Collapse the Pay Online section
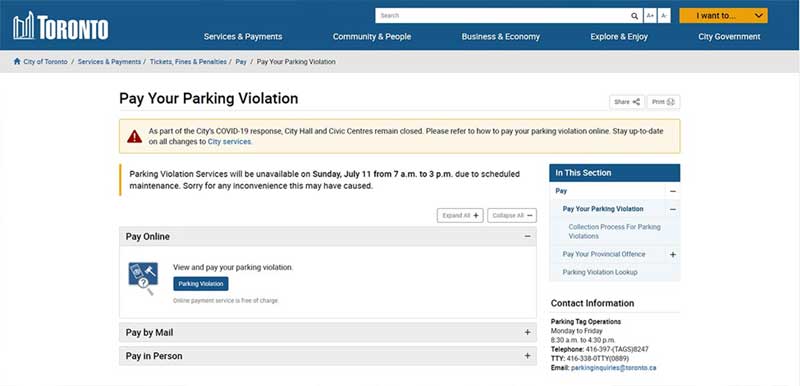This screenshot has width=800, height=386. tap(528, 237)
